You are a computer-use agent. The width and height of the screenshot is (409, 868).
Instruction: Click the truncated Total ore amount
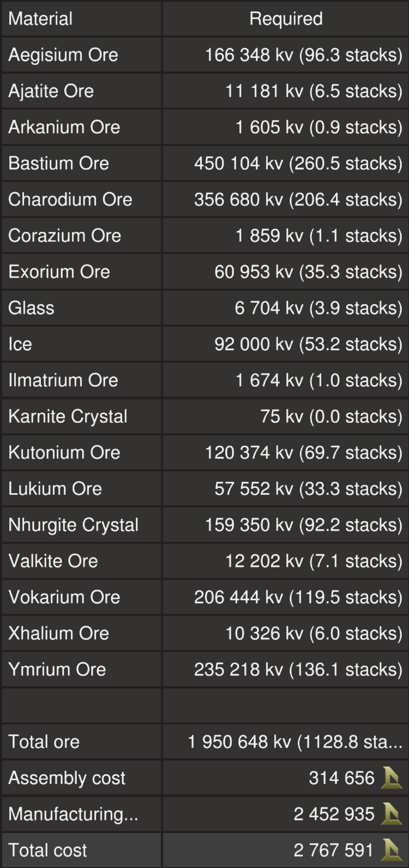tap(294, 742)
